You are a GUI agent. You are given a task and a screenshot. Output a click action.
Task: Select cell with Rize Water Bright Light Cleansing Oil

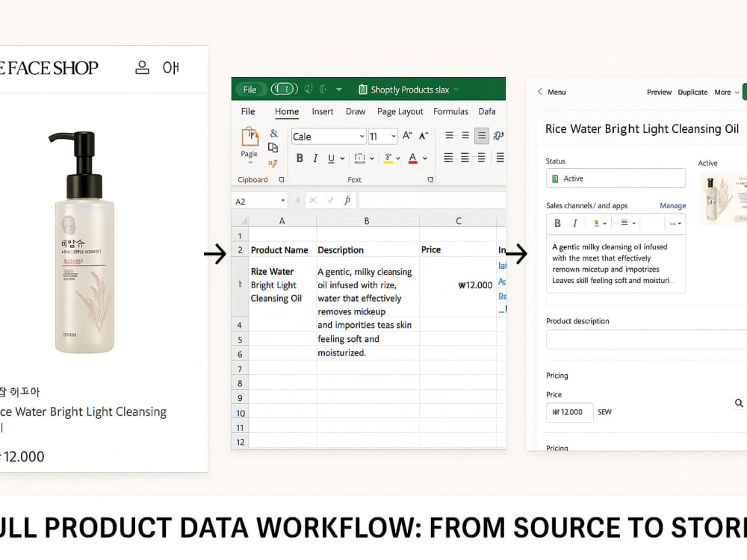click(x=282, y=287)
